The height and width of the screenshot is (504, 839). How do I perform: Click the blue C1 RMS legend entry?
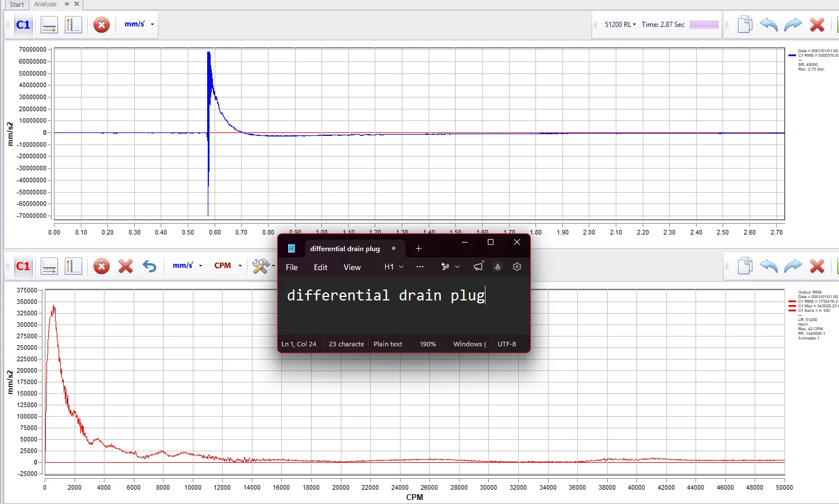[814, 56]
